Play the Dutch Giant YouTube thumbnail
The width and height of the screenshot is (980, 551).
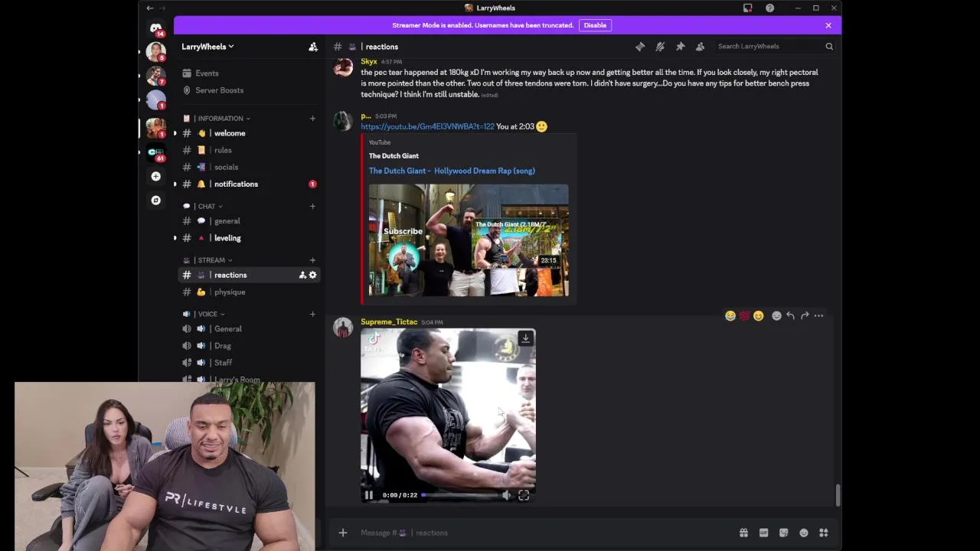(469, 240)
